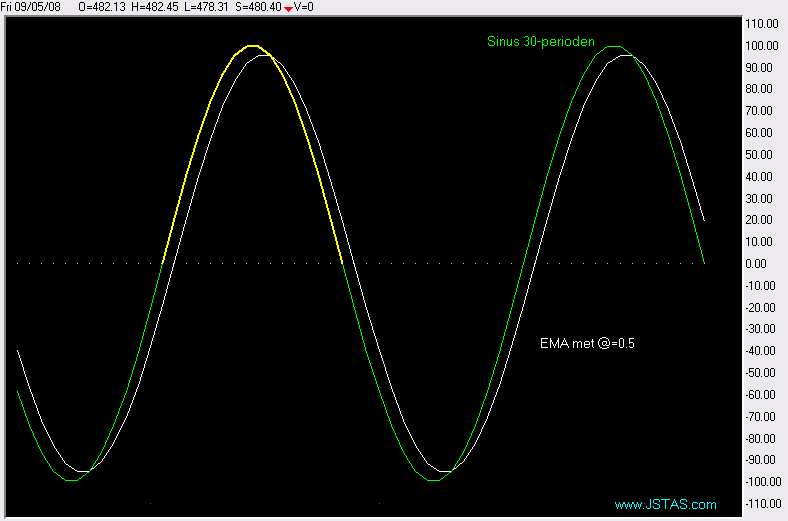This screenshot has width=788, height=521.
Task: Click the second green sine peak at right
Action: (x=614, y=47)
